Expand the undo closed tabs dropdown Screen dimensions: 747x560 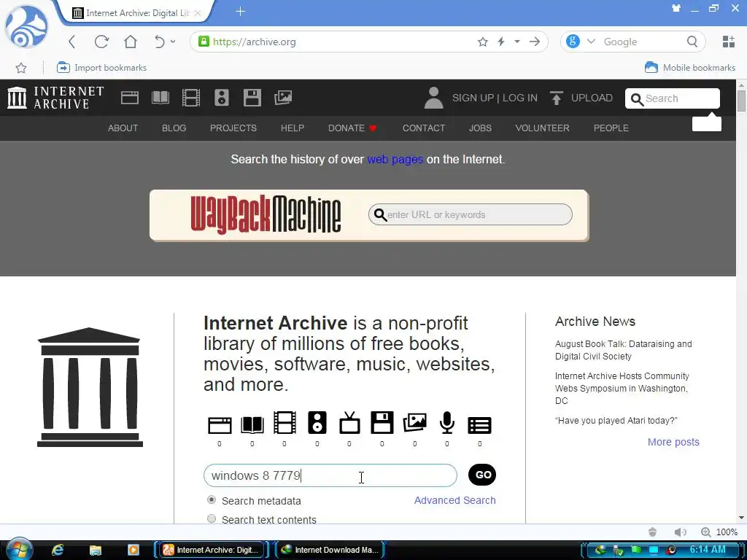point(173,42)
